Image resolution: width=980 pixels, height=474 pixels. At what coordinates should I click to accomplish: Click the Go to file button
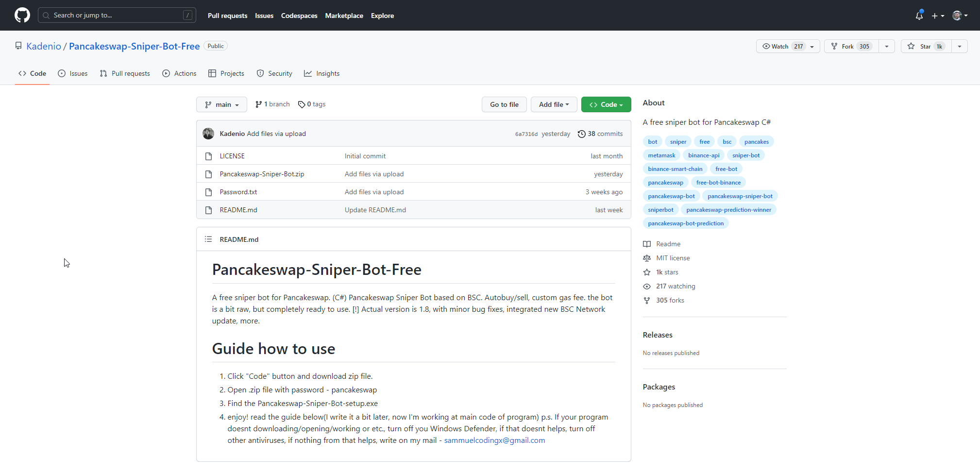(x=504, y=104)
